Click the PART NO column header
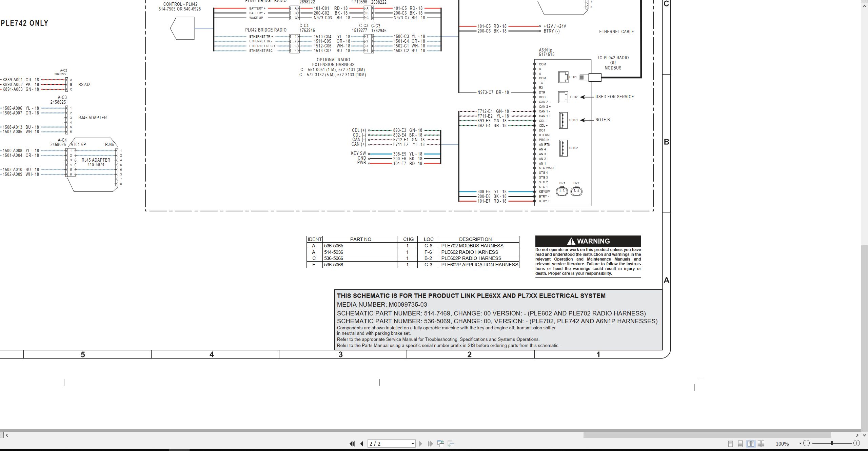The image size is (868, 451). pyautogui.click(x=360, y=239)
